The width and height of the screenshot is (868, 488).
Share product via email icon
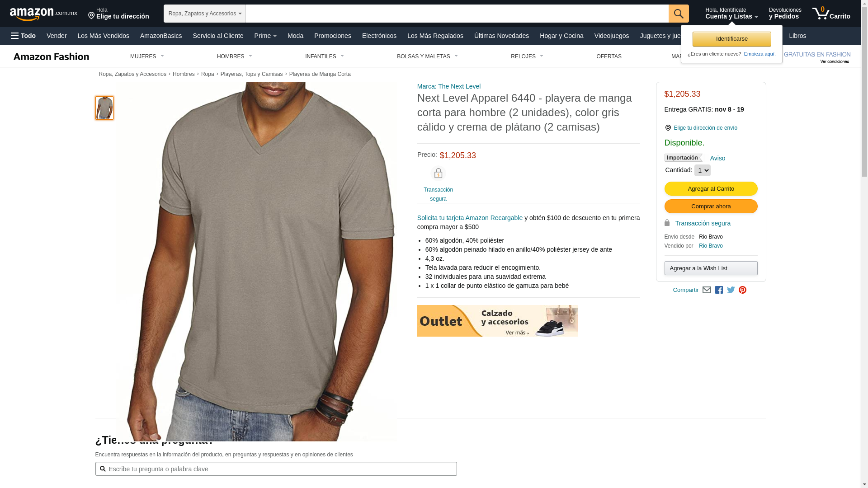click(x=707, y=290)
